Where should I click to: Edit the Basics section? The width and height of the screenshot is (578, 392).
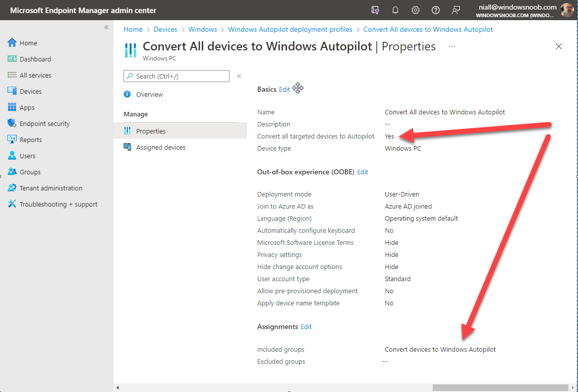[x=284, y=90]
